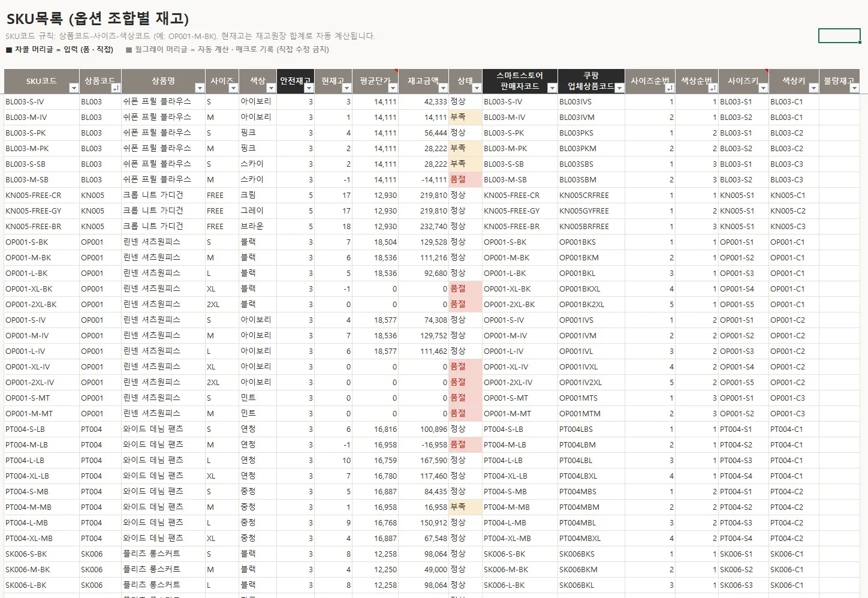Open the 색상키 column filter dropdown
This screenshot has height=598, width=868.
click(x=813, y=88)
